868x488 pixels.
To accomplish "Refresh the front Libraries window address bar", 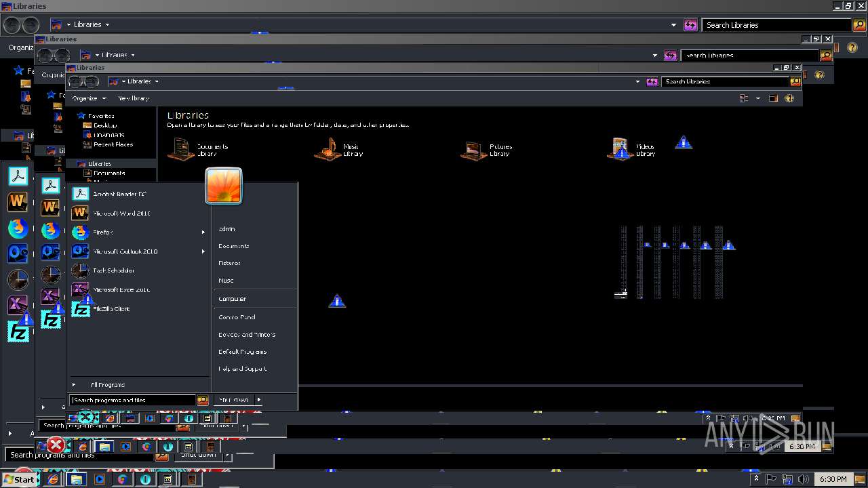I will 652,81.
